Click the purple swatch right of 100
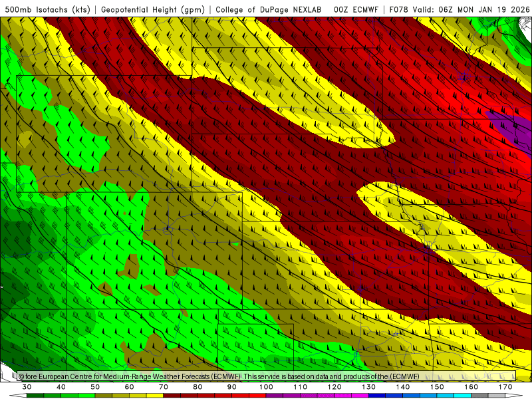This screenshot has width=532, height=399. click(x=275, y=396)
